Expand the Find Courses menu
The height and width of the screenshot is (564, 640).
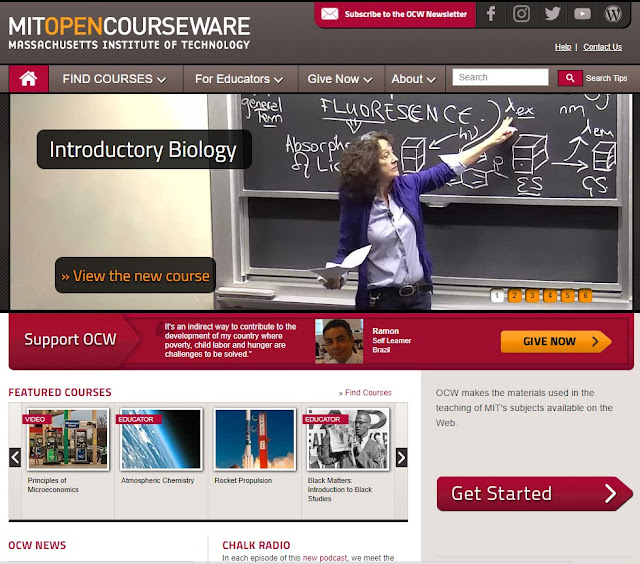pyautogui.click(x=114, y=79)
